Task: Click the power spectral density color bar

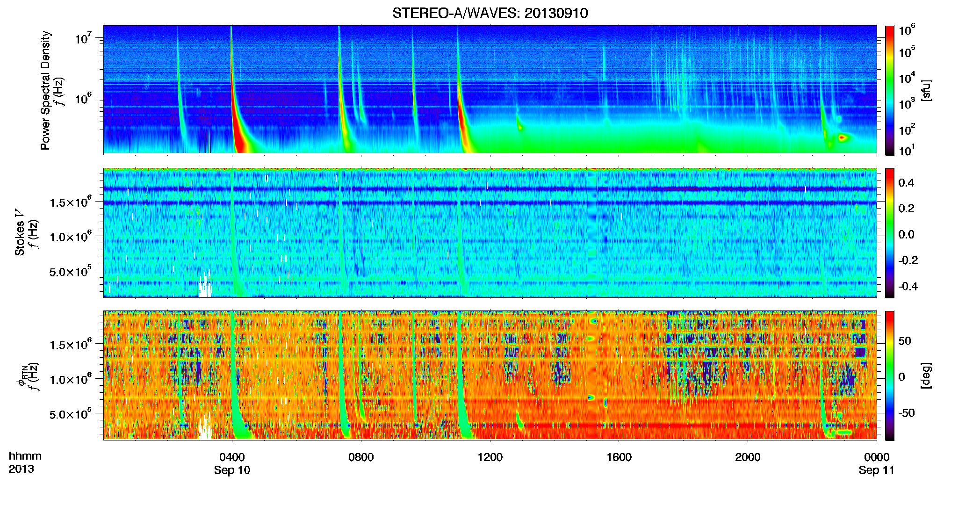Action: 889,90
